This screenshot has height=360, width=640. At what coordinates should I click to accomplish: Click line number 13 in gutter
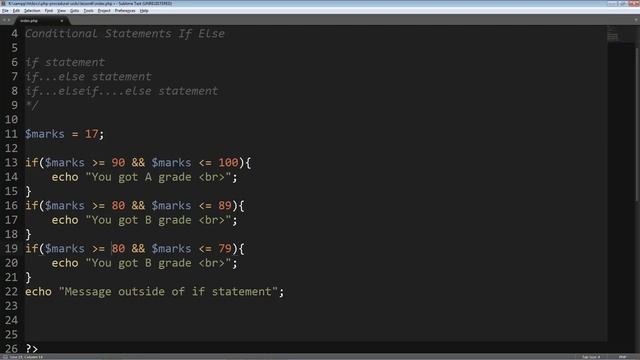click(11, 162)
